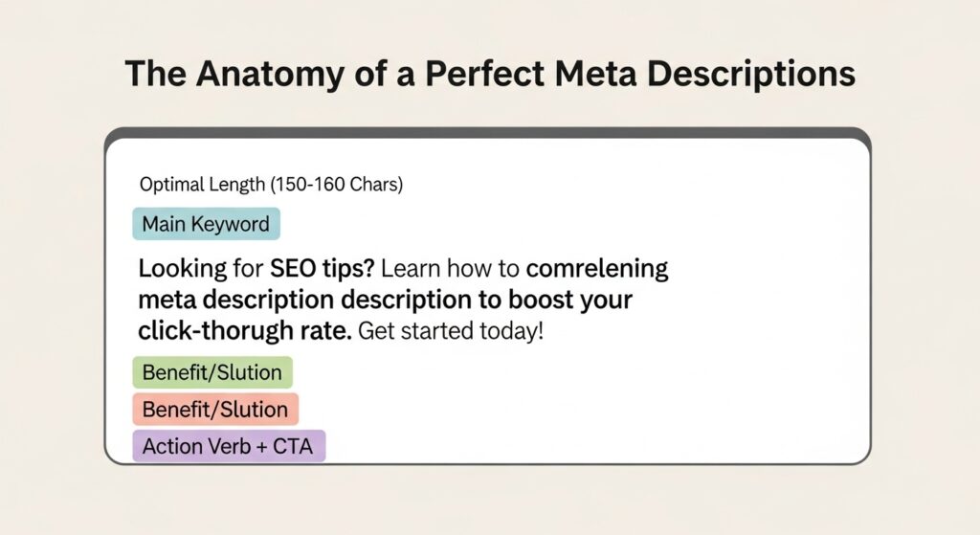Click the word "The" starting the heading
The height and width of the screenshot is (535, 980).
coord(155,77)
